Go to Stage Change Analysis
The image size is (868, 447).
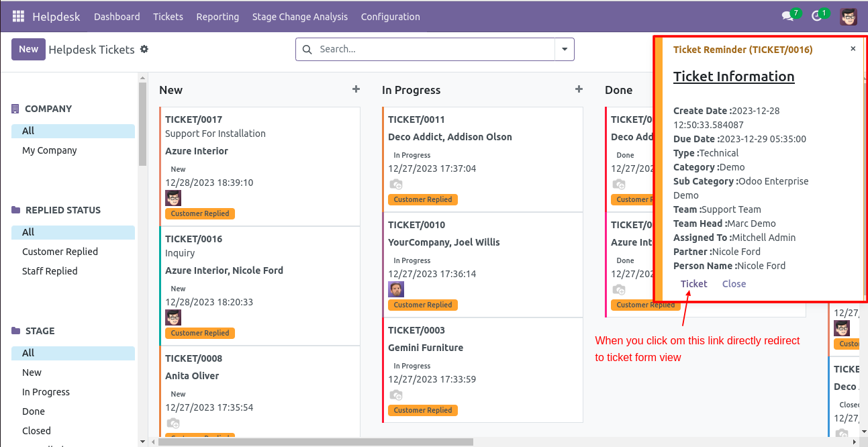(300, 17)
